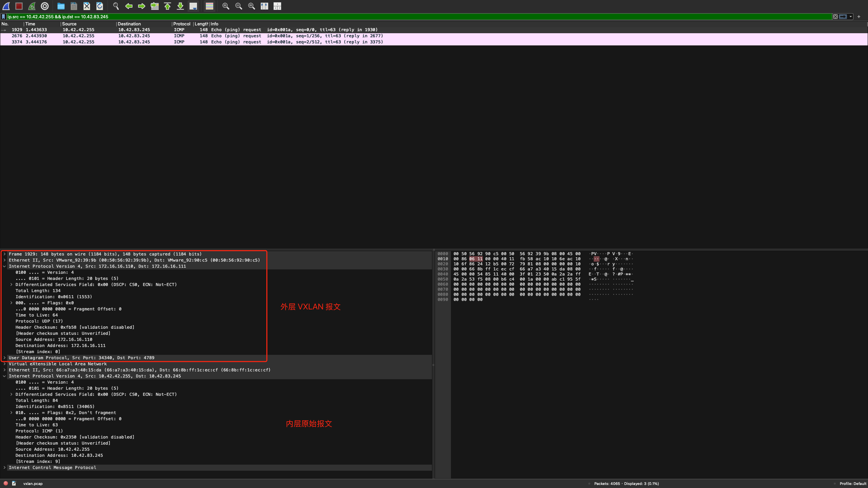The width and height of the screenshot is (868, 488).
Task: Click the Stop capture red square icon
Action: point(19,6)
